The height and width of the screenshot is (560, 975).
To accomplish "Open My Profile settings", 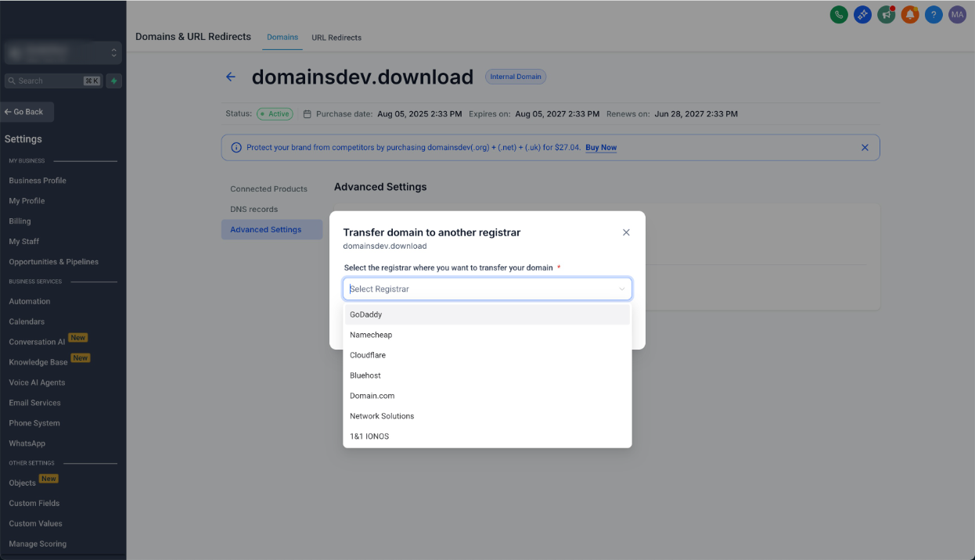I will pos(27,201).
